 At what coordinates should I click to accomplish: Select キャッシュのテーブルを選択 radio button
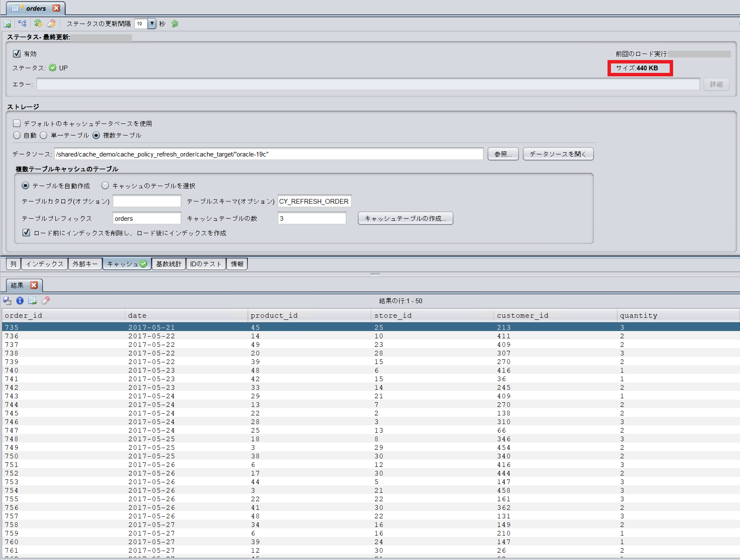(105, 186)
